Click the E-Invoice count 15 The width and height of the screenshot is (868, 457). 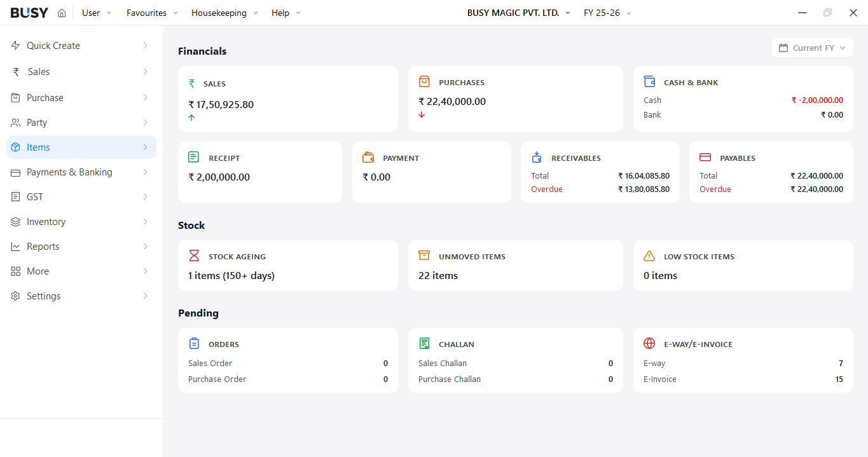[x=839, y=379]
